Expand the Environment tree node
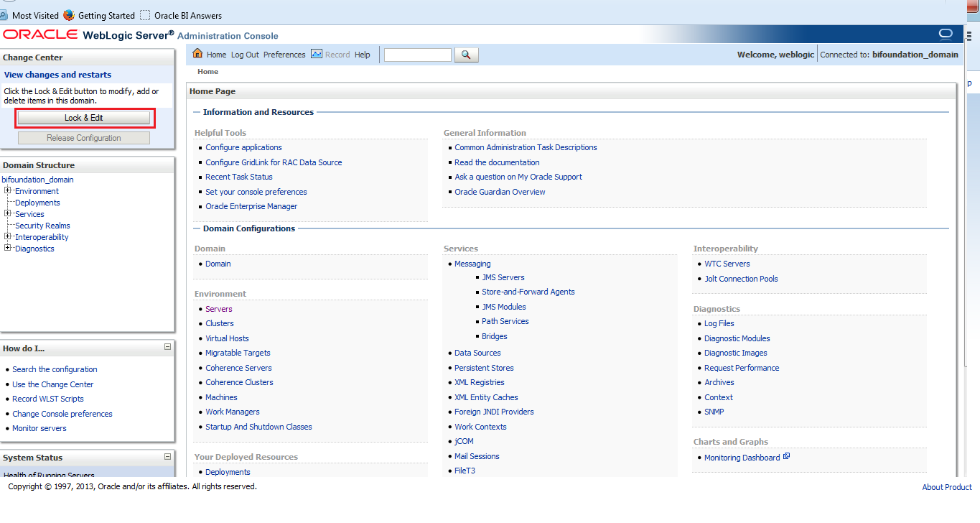Viewport: 980px width, 523px height. [8, 190]
